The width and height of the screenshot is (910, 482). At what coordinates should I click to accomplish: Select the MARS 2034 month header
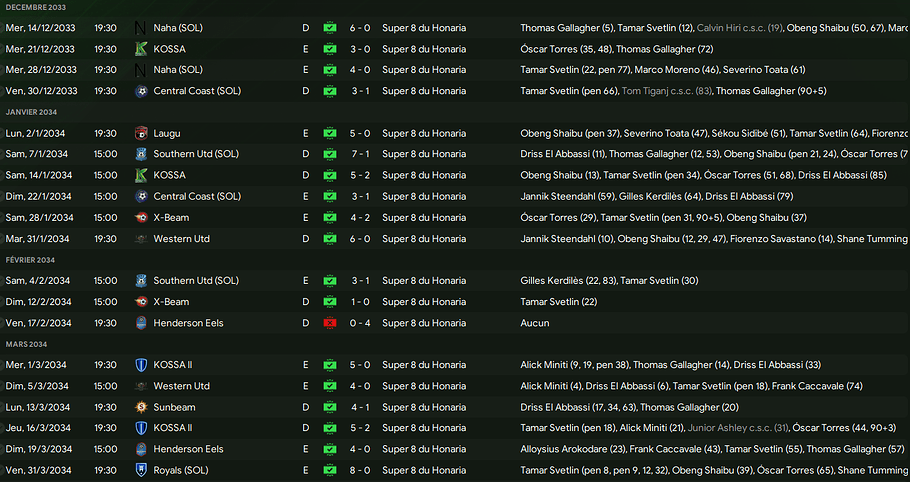[27, 344]
